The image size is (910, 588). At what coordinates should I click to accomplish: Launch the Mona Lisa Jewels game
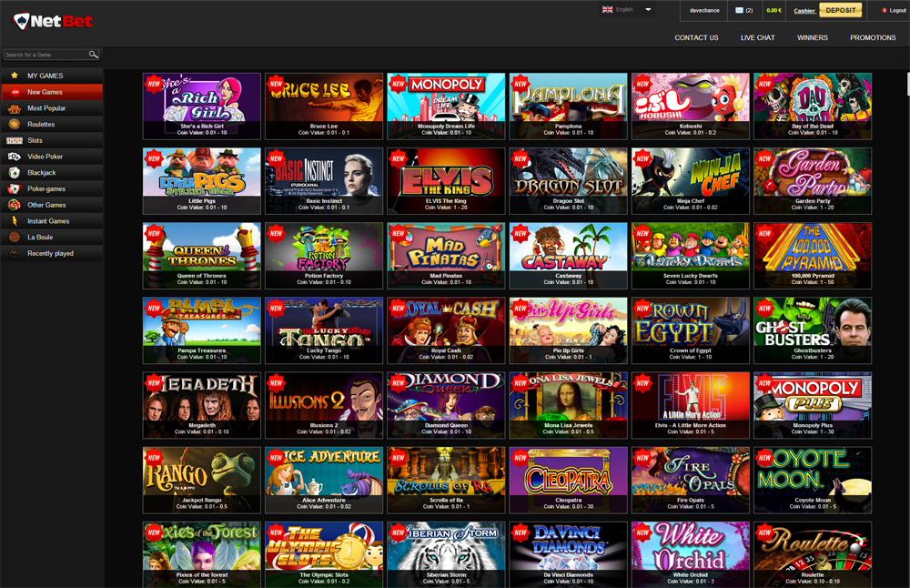click(568, 406)
